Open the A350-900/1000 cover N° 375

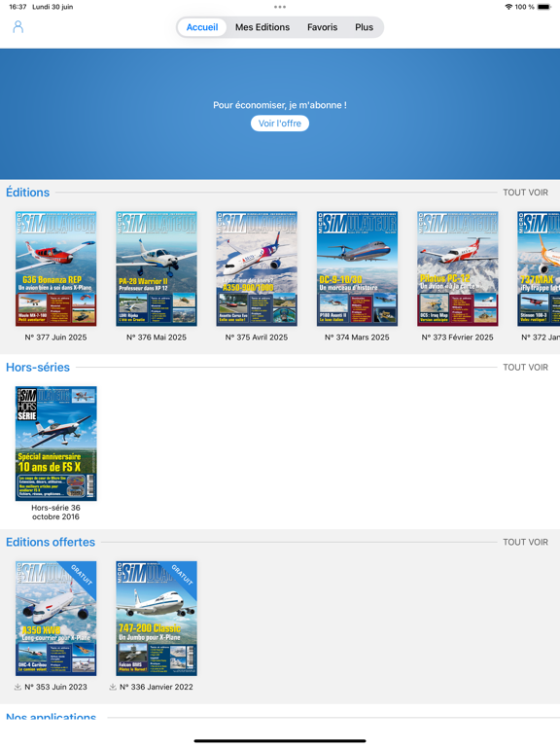tap(257, 268)
